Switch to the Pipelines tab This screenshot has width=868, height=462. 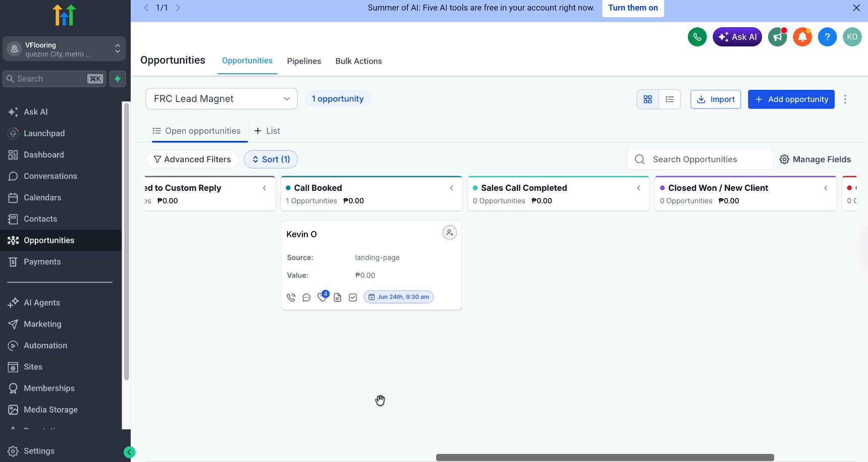click(304, 61)
